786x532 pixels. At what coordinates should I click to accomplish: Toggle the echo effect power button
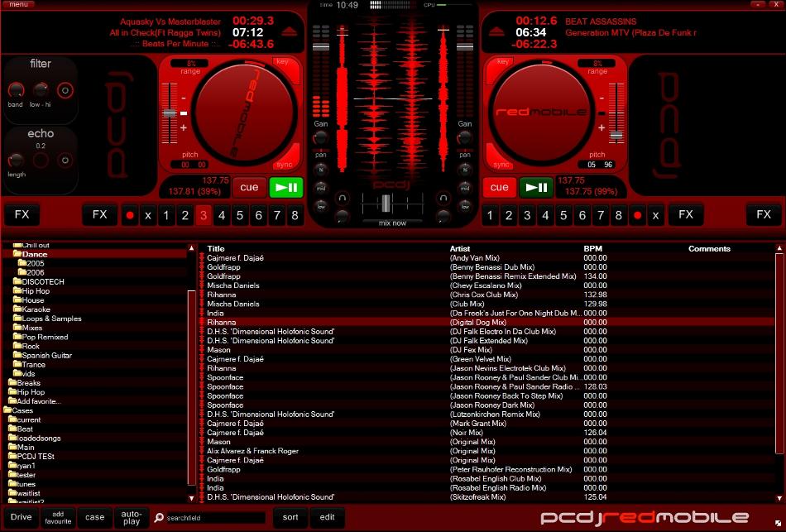pyautogui.click(x=65, y=161)
